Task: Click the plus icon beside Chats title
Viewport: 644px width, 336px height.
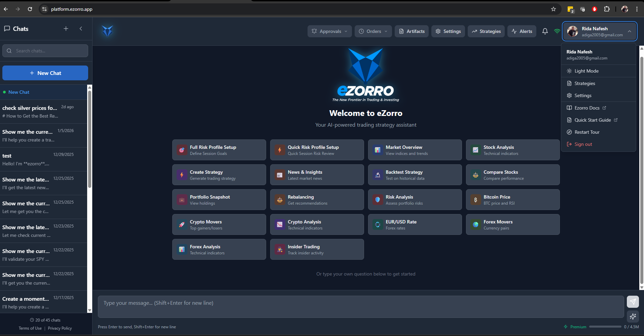Action: click(66, 29)
